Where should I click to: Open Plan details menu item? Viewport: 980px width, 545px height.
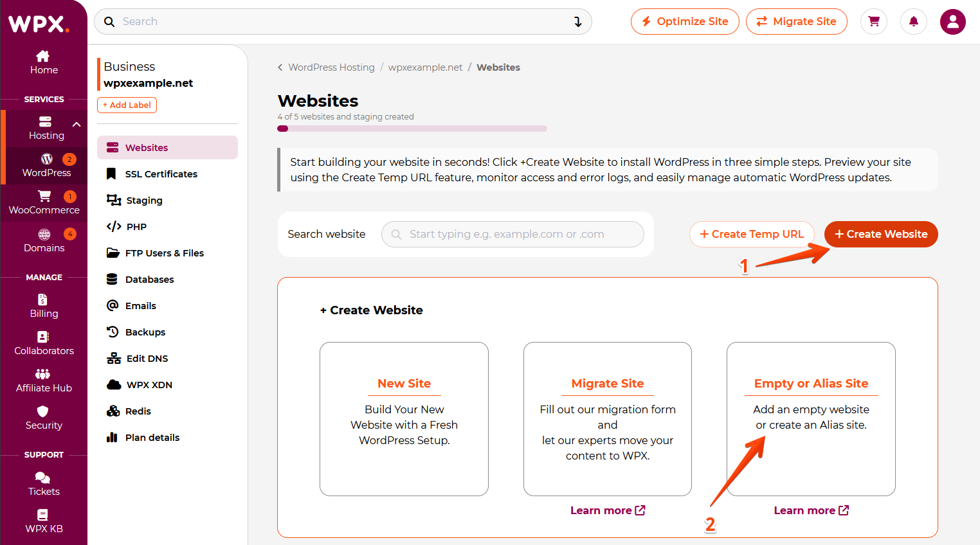pyautogui.click(x=167, y=437)
